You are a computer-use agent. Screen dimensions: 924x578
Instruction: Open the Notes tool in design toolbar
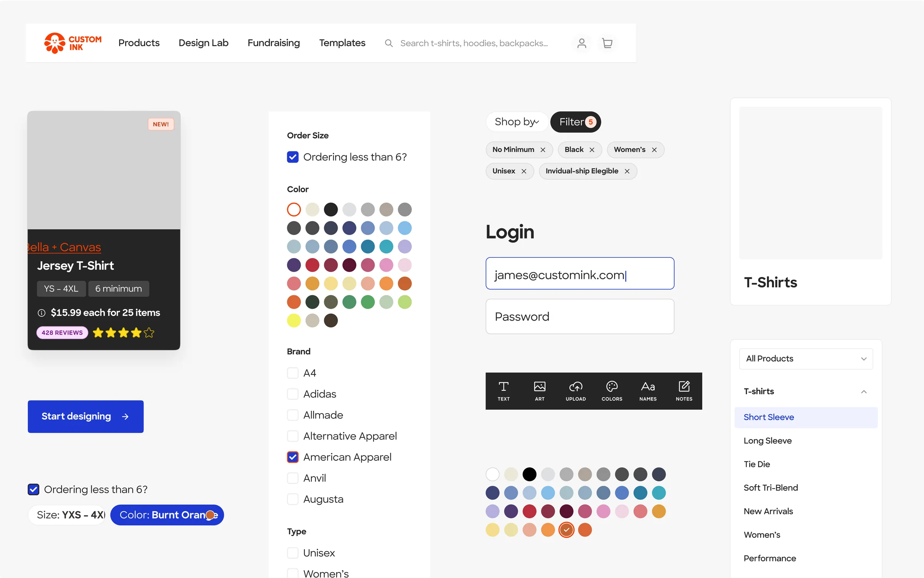pyautogui.click(x=684, y=391)
